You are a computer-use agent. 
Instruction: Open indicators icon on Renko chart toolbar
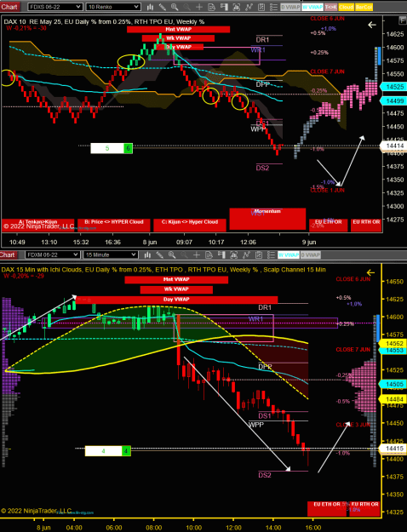[x=249, y=7]
